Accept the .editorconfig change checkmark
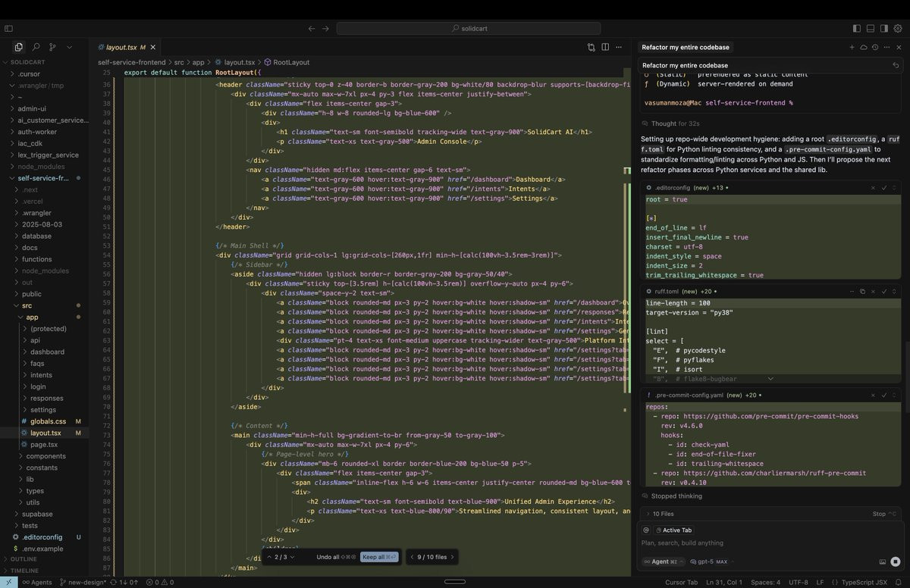 [x=884, y=187]
